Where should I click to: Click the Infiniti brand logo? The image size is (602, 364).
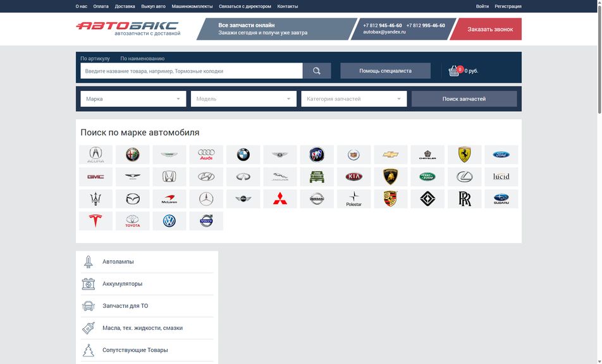pos(243,177)
